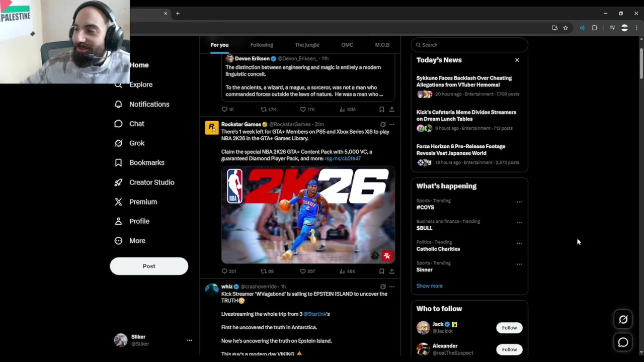Like Devon Eriksen's post
Image resolution: width=644 pixels, height=362 pixels.
click(x=303, y=109)
